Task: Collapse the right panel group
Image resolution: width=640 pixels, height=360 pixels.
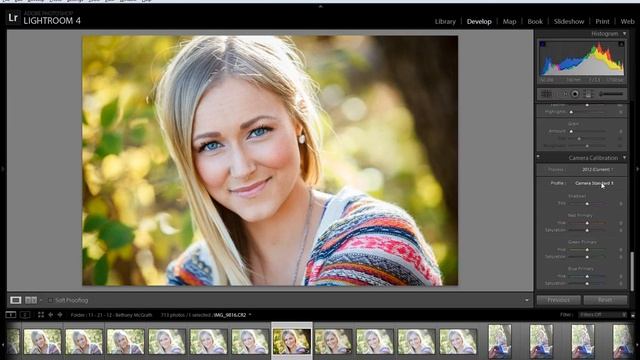Action: [637, 169]
